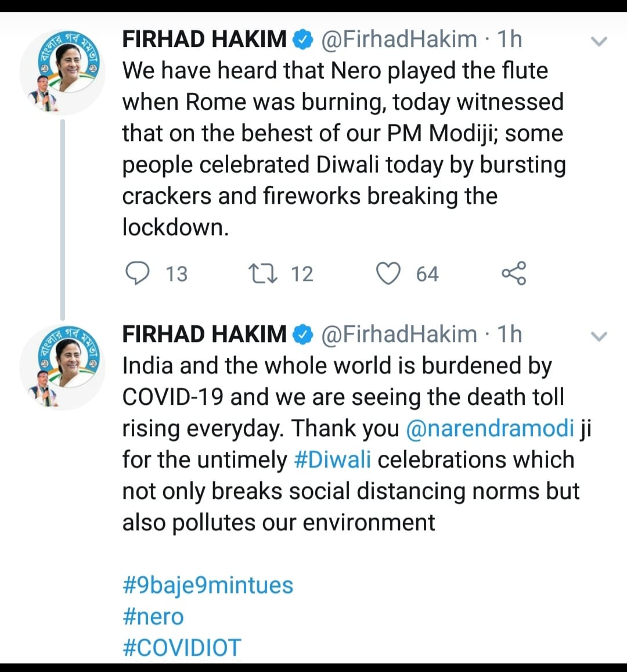Share the first tweet via share icon
This screenshot has height=672, width=627.
pyautogui.click(x=513, y=274)
